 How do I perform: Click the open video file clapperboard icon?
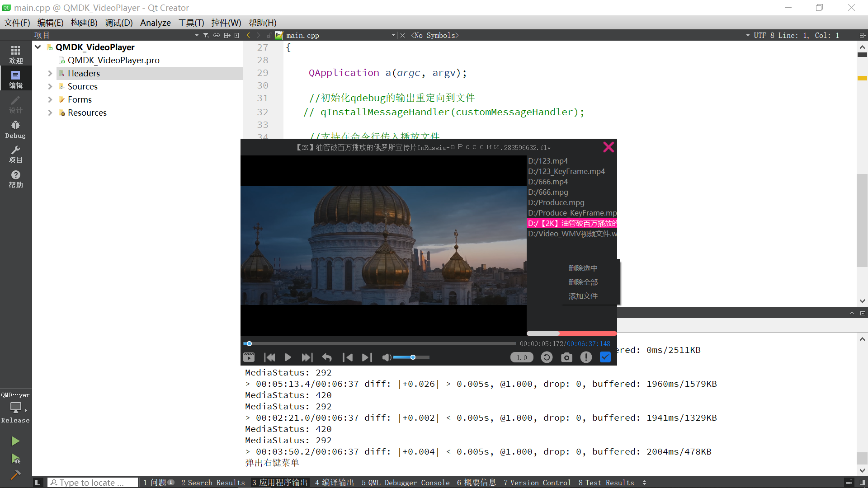(249, 357)
